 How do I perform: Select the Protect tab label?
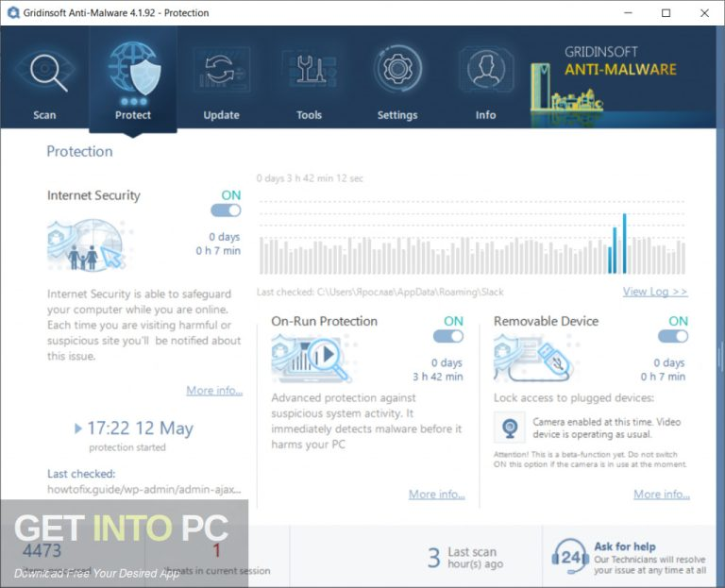(133, 115)
